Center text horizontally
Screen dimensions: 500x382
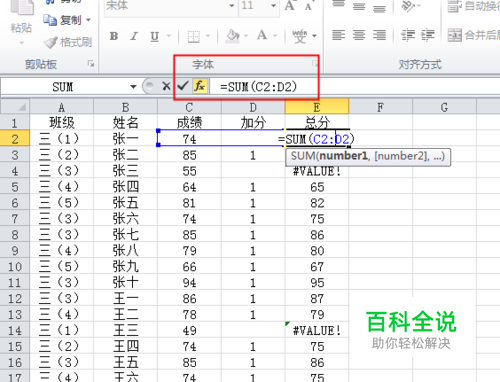tap(359, 35)
